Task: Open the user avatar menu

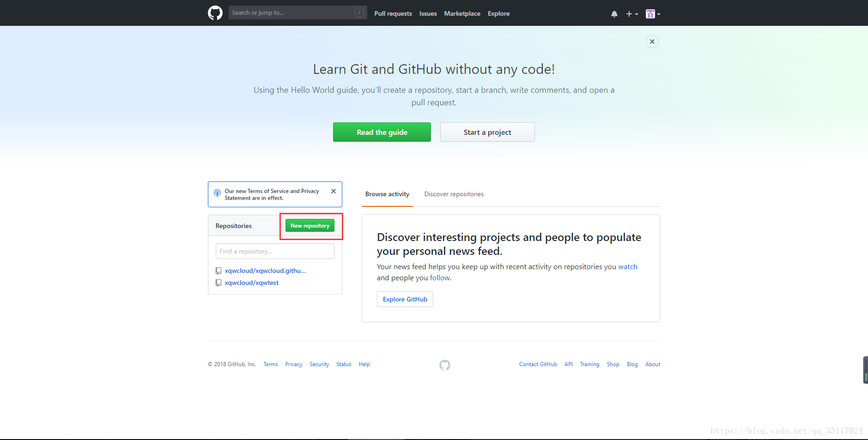Action: click(653, 14)
